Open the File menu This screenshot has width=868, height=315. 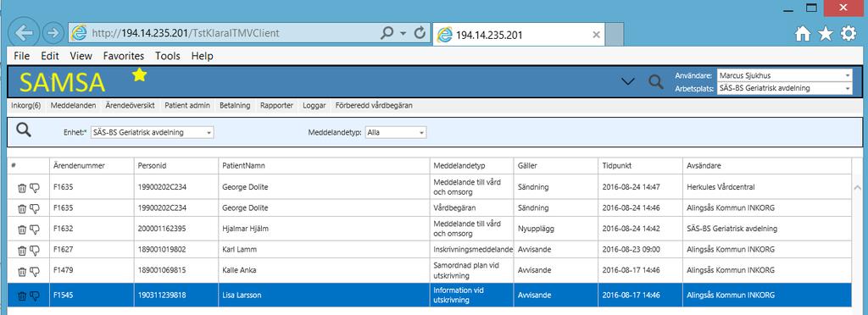pyautogui.click(x=21, y=56)
